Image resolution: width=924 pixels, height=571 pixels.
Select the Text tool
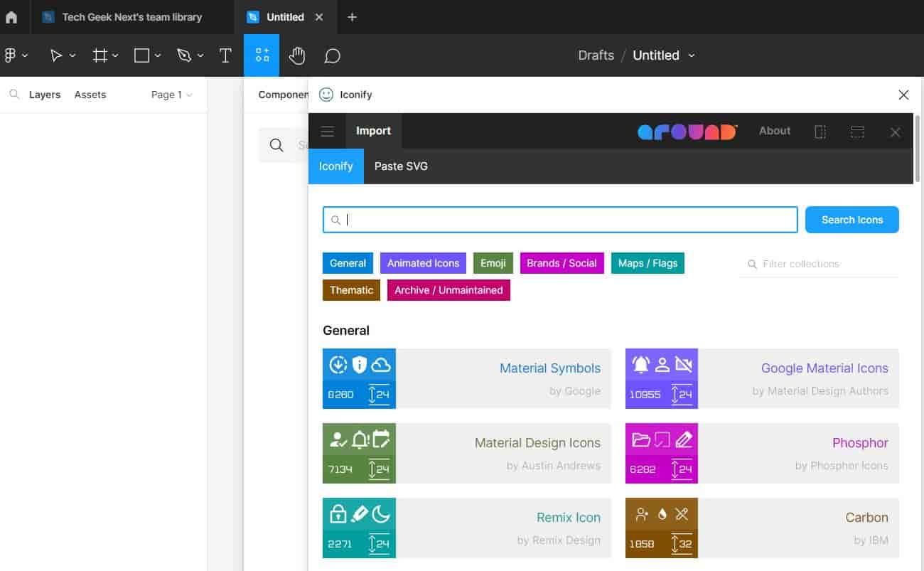[x=225, y=55]
